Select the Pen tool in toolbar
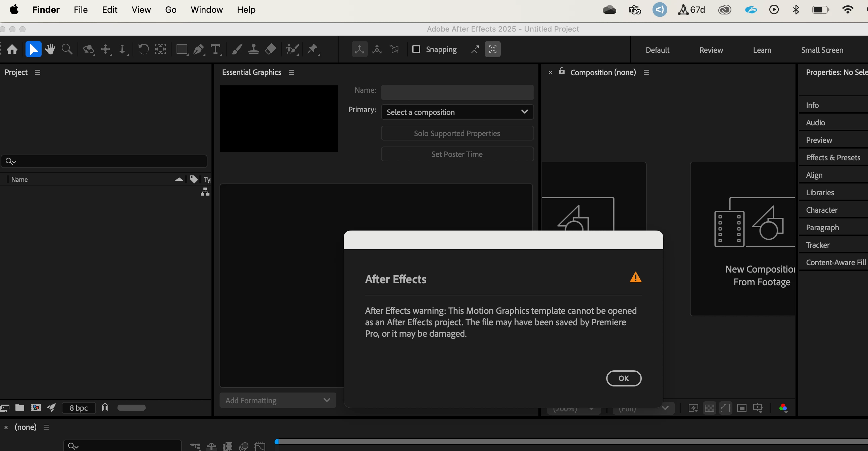The height and width of the screenshot is (451, 868). (198, 49)
